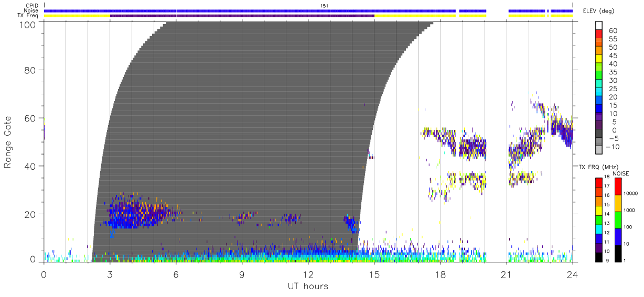The image size is (644, 297).
Task: Click the 55 label on the ELEV scale
Action: 613,39
